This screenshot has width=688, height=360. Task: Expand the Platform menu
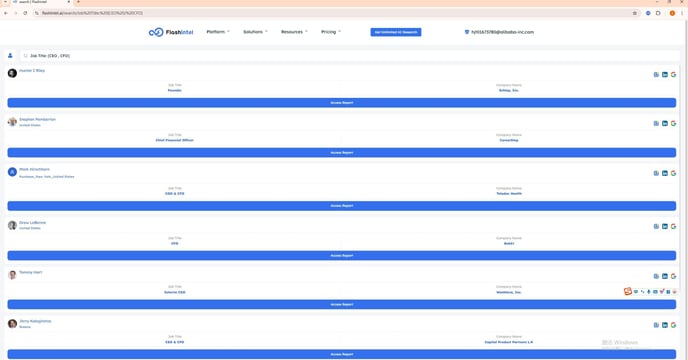218,32
